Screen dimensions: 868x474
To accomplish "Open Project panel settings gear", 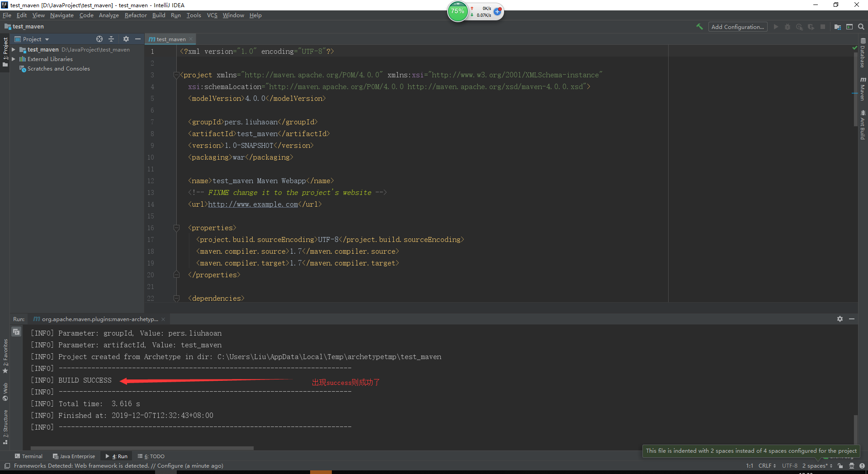I will point(126,39).
